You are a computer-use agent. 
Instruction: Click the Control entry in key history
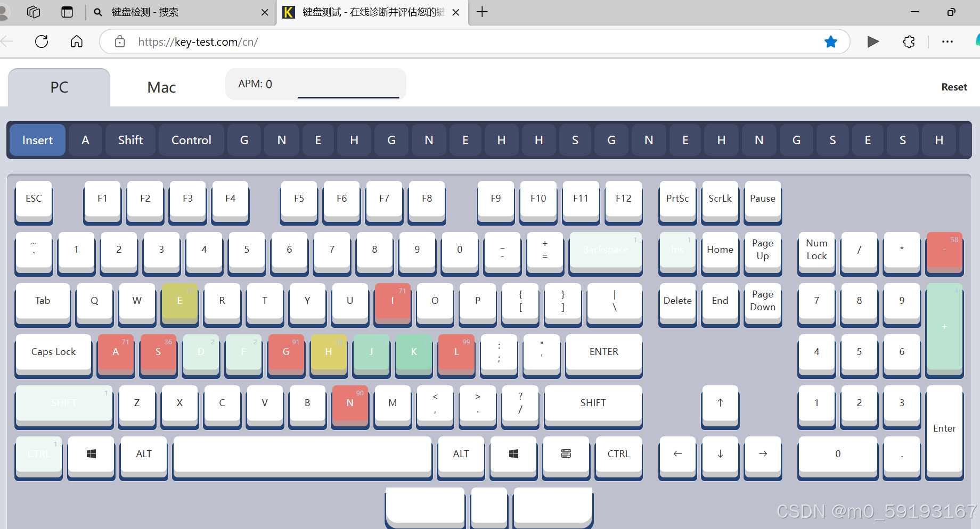(191, 140)
